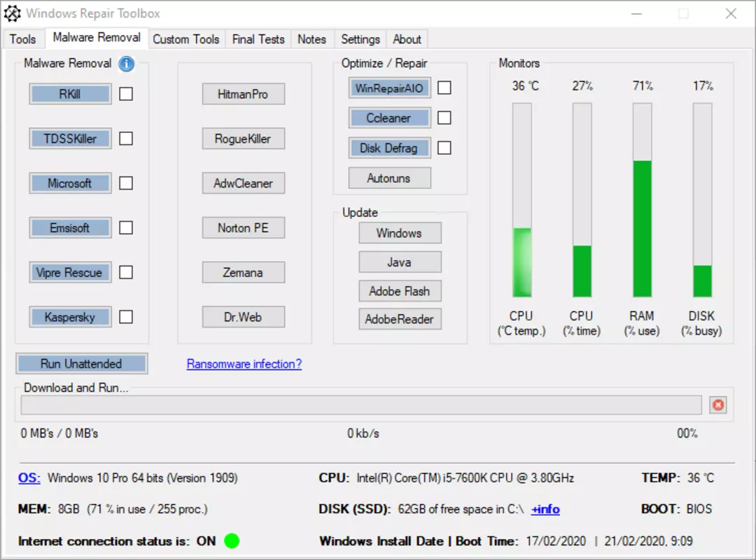Run the Kaspersky tool
Image resolution: width=756 pixels, height=560 pixels.
[71, 317]
